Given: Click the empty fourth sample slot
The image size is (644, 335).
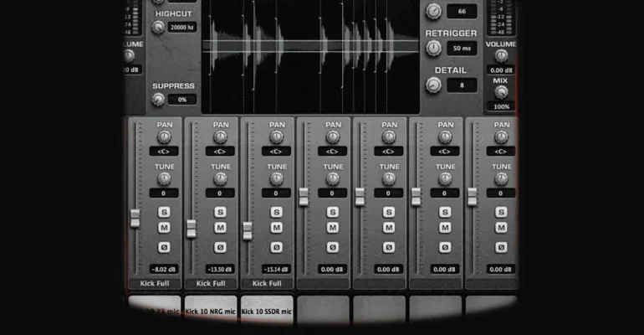Looking at the screenshot, I should (x=323, y=308).
